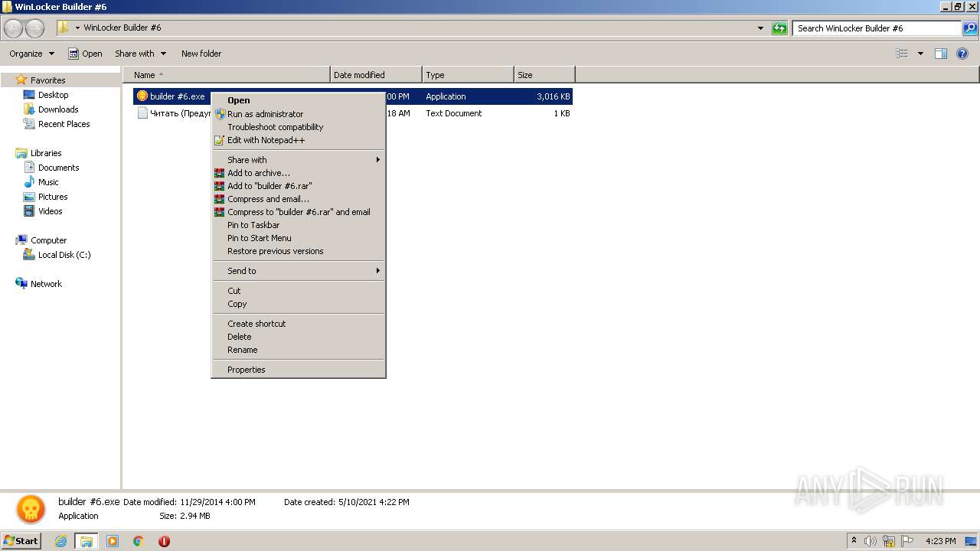980x551 pixels.
Task: Open the Share with toolbar dropdown
Action: (x=140, y=54)
